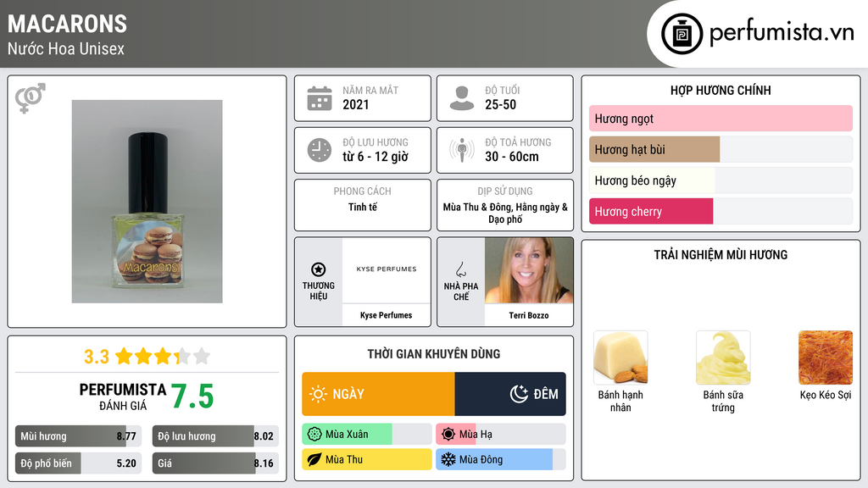This screenshot has height=488, width=868.
Task: Click the moon icon next to Đêm
Action: (519, 394)
